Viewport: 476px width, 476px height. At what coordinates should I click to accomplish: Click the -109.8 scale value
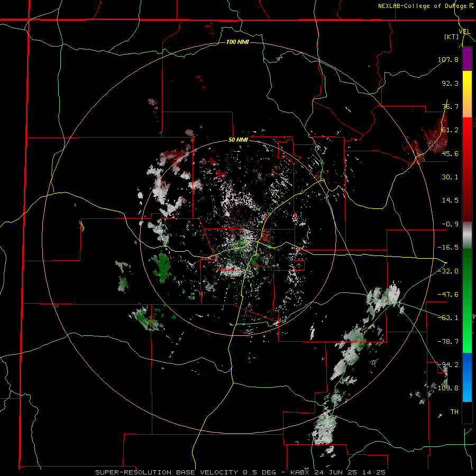tap(446, 388)
